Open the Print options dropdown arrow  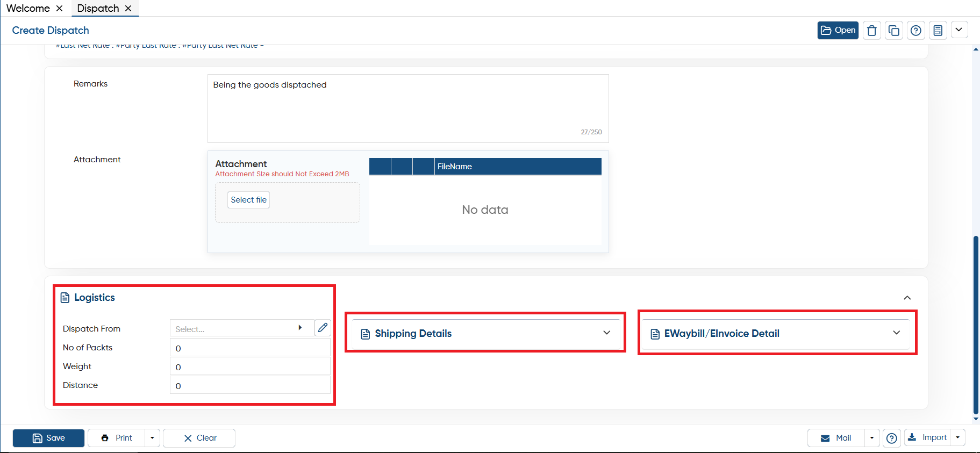pyautogui.click(x=152, y=438)
